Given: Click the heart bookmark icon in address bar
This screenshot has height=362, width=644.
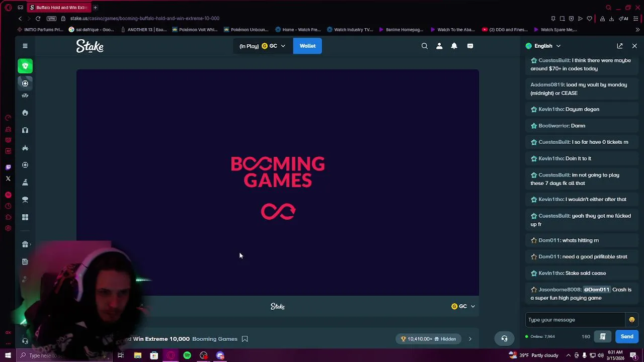Looking at the screenshot, I should pyautogui.click(x=589, y=19).
